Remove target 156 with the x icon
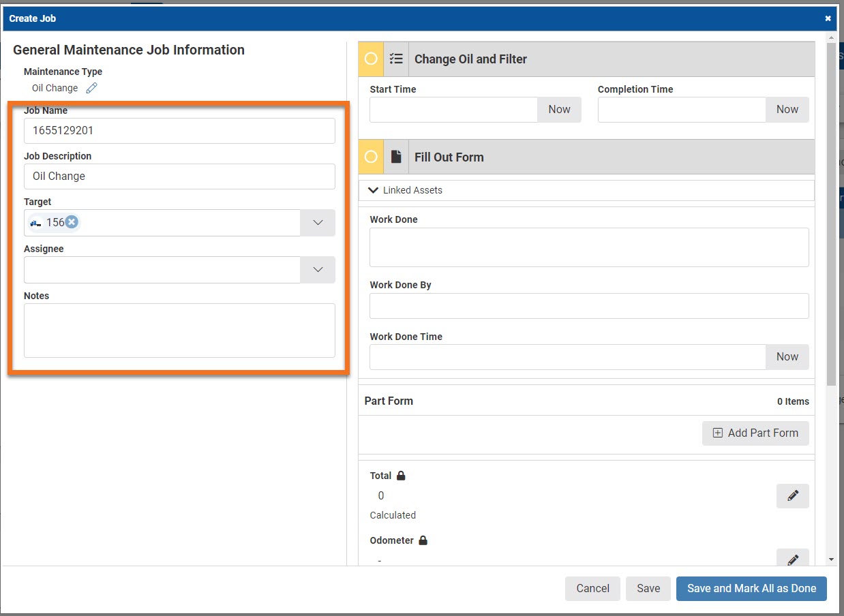The height and width of the screenshot is (616, 844). [72, 222]
